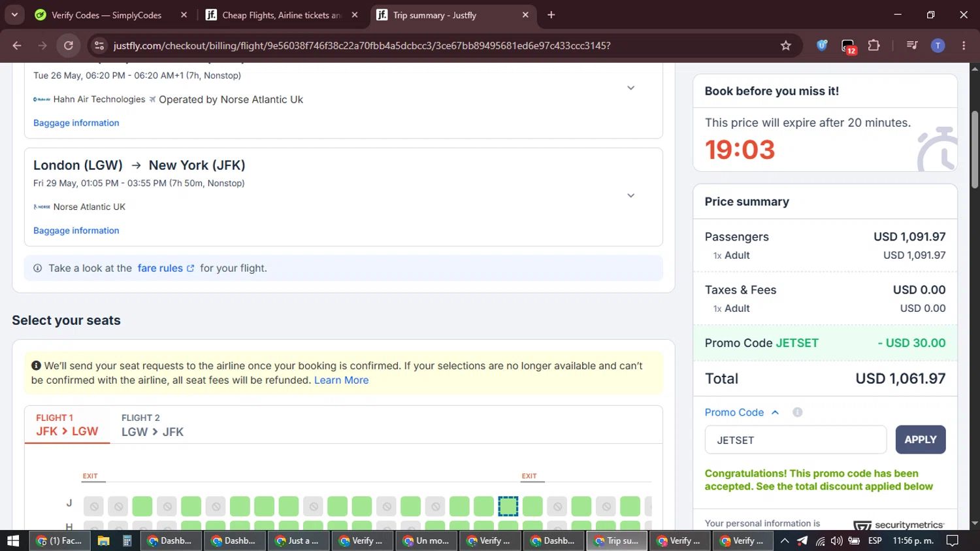
Task: Switch to Verify Codes — SimplyCodes tab
Action: (x=108, y=14)
